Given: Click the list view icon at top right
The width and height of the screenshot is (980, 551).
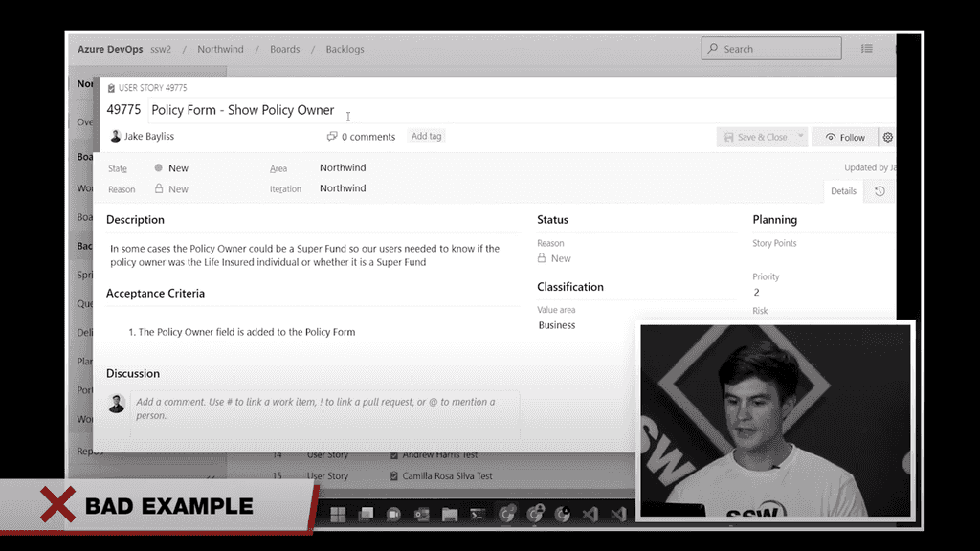Looking at the screenshot, I should [x=867, y=48].
